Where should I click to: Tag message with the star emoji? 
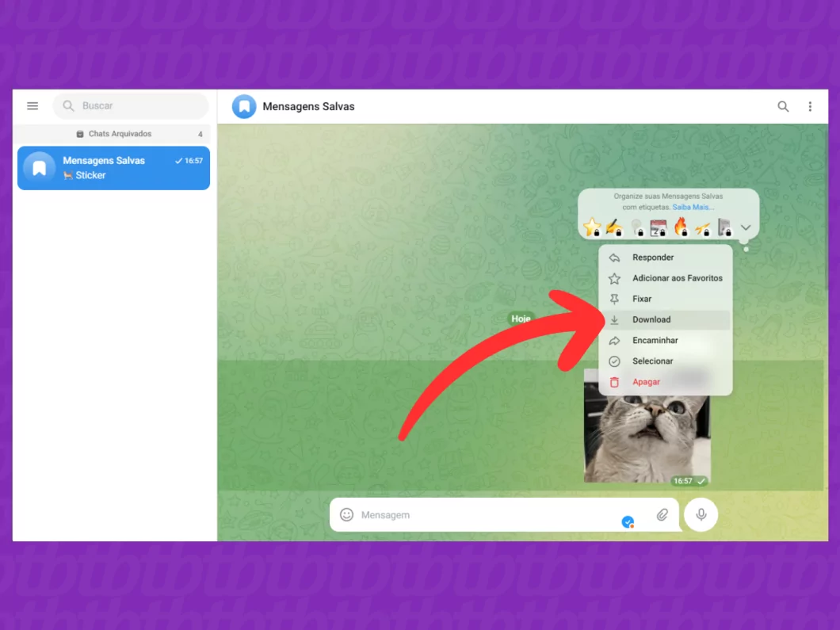592,227
